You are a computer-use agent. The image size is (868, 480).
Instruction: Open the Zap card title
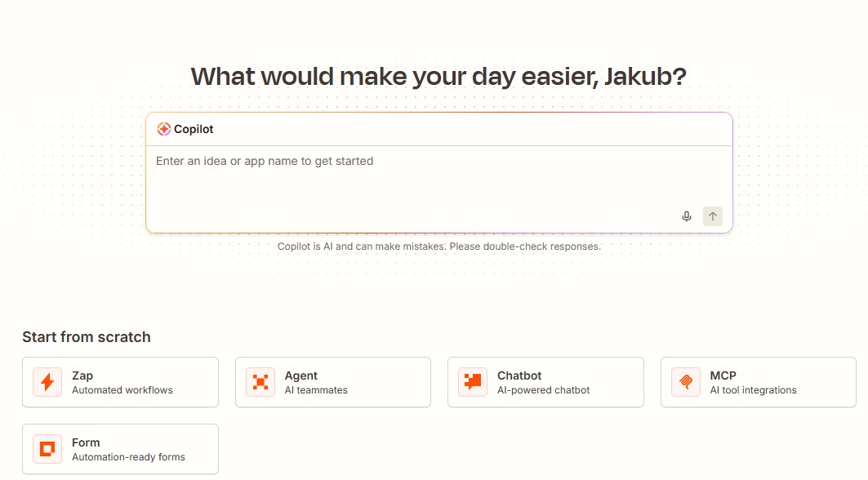82,376
